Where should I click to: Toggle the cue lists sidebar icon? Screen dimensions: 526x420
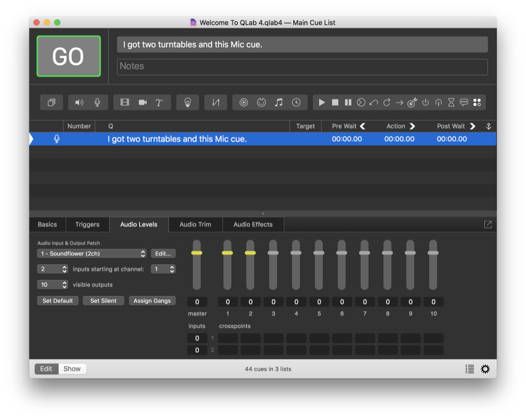pyautogui.click(x=470, y=369)
